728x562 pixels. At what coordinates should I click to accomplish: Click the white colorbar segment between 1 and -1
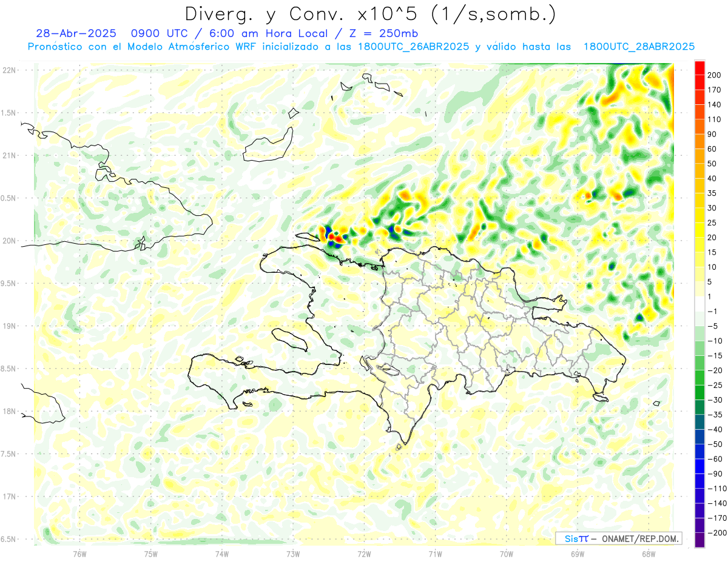tap(699, 304)
